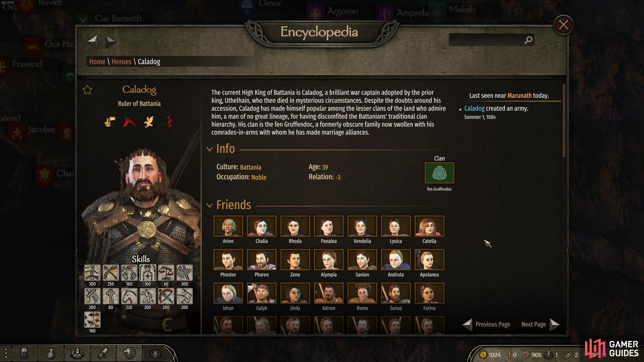644x362 pixels.
Task: Click Previous Page button
Action: tap(486, 324)
